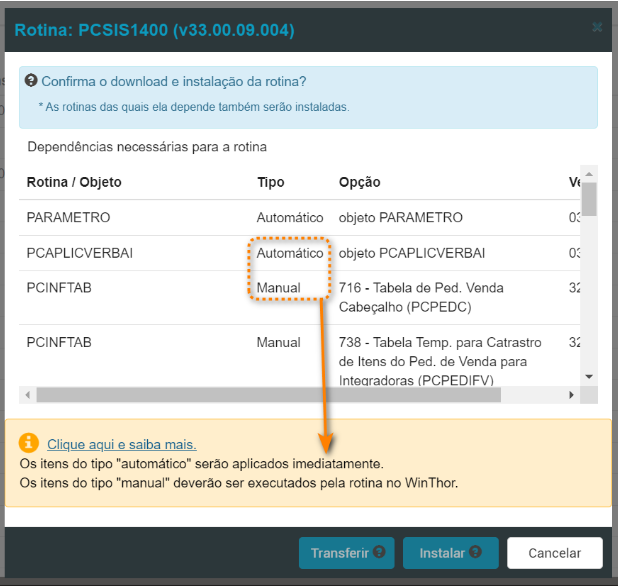
Task: Open the "Clique aqui e saiba mais" link
Action: [x=121, y=444]
